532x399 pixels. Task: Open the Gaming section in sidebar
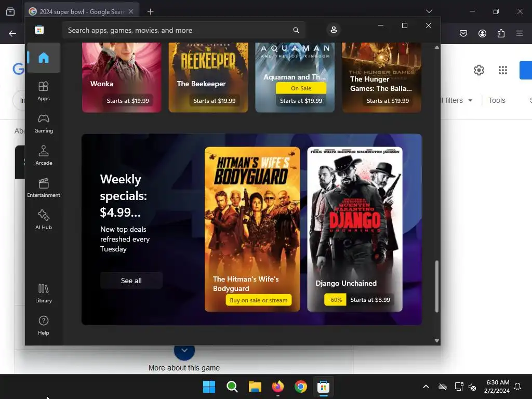pyautogui.click(x=44, y=124)
